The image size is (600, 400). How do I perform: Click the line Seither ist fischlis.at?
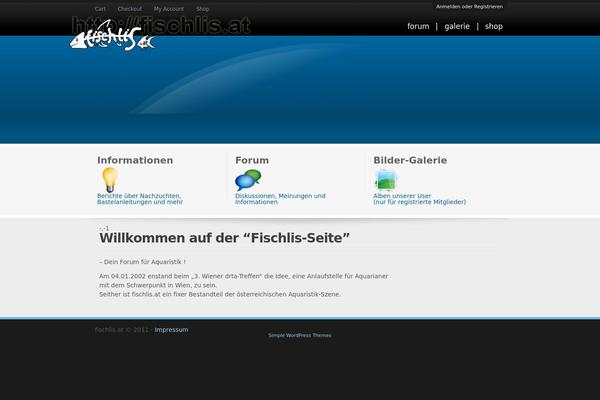(220, 294)
